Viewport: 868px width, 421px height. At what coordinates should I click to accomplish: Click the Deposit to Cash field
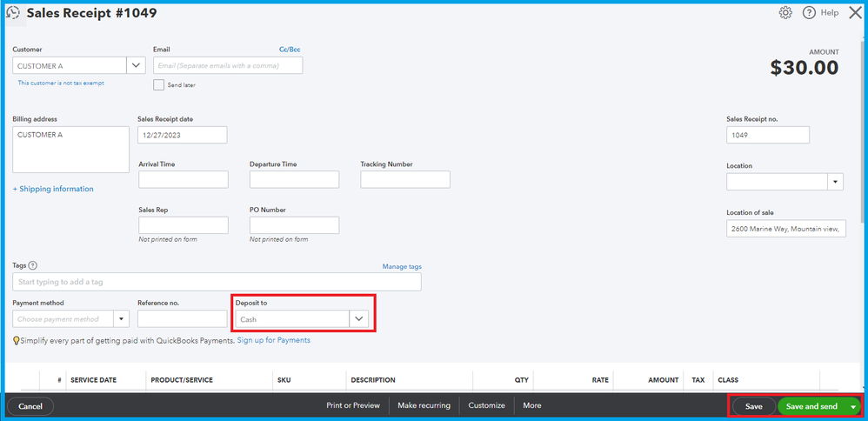tap(292, 319)
